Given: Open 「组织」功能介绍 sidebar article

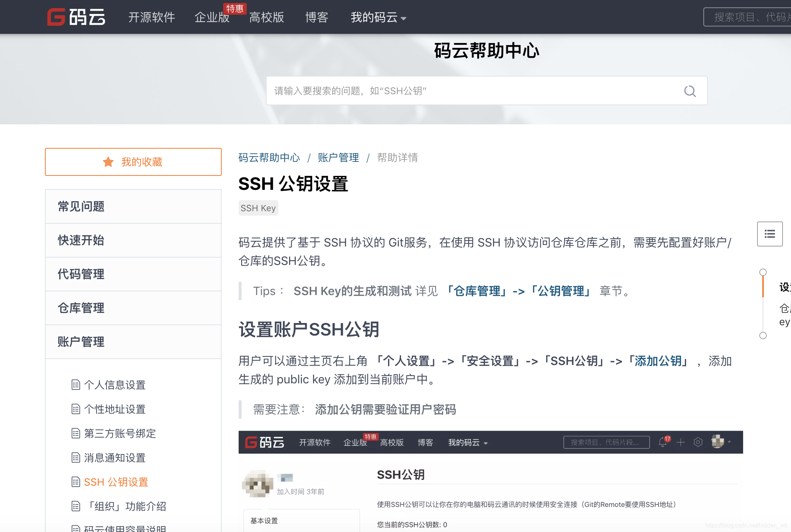Looking at the screenshot, I should [x=125, y=506].
